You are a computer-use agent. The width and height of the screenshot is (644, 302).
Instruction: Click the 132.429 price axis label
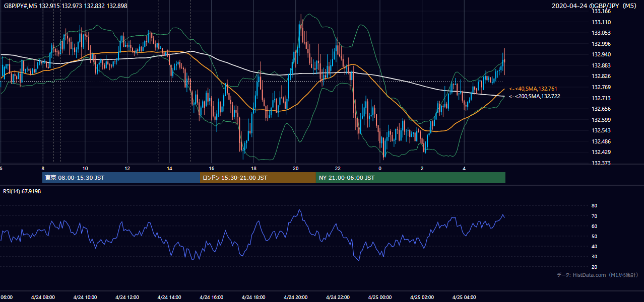coord(601,152)
